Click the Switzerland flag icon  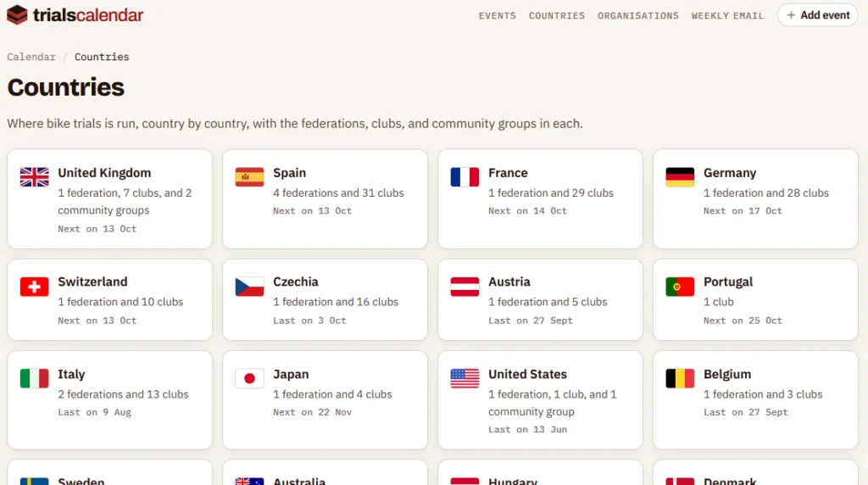pyautogui.click(x=34, y=287)
